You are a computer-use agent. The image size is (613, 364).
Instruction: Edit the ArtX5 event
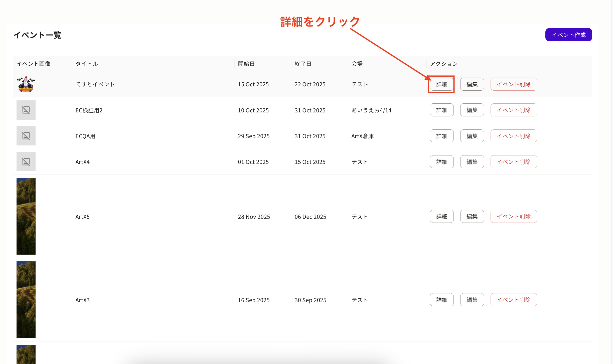tap(472, 216)
